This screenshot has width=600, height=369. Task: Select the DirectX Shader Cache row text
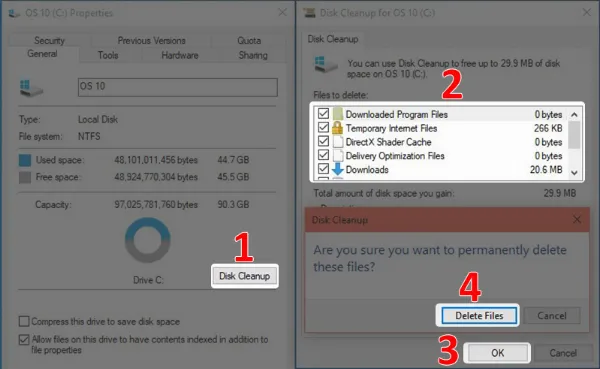[x=388, y=142]
